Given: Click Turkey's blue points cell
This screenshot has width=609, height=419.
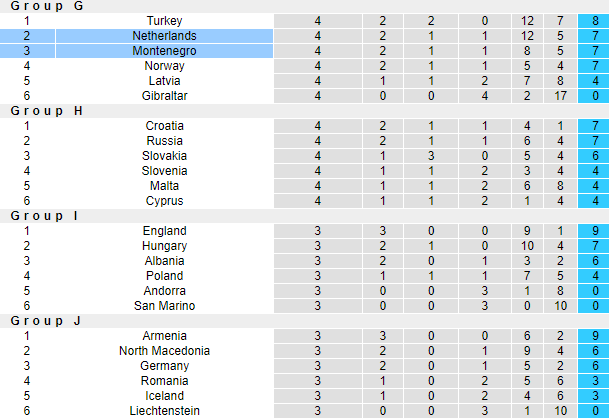Looking at the screenshot, I should point(594,21).
